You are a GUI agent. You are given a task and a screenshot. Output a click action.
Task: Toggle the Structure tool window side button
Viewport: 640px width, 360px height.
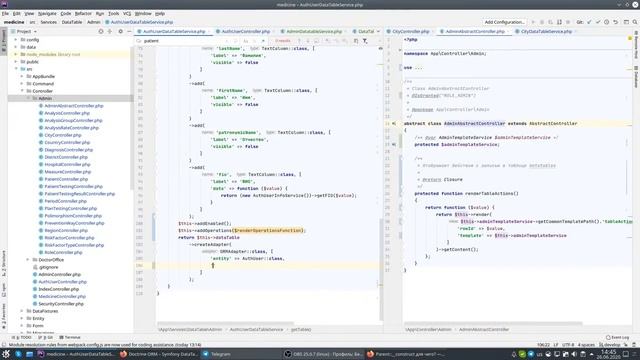click(4, 263)
